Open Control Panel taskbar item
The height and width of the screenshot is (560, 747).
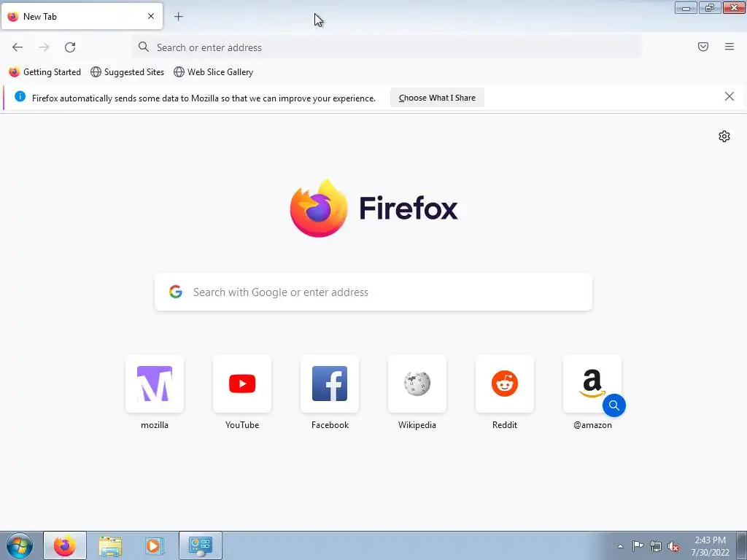[x=200, y=545]
